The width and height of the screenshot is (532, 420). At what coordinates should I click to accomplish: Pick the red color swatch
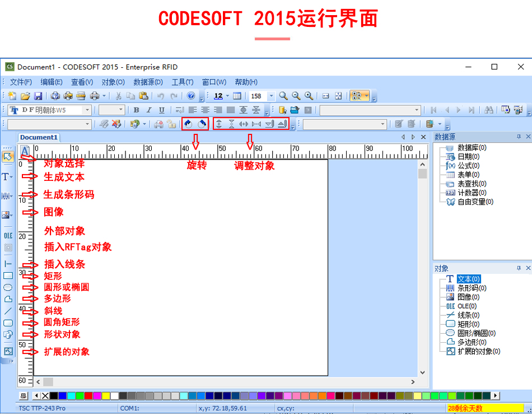[88, 395]
